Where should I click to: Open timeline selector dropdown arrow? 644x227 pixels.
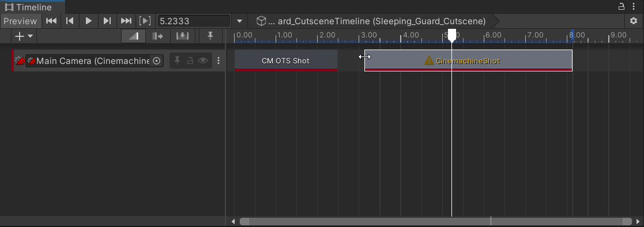click(x=240, y=21)
